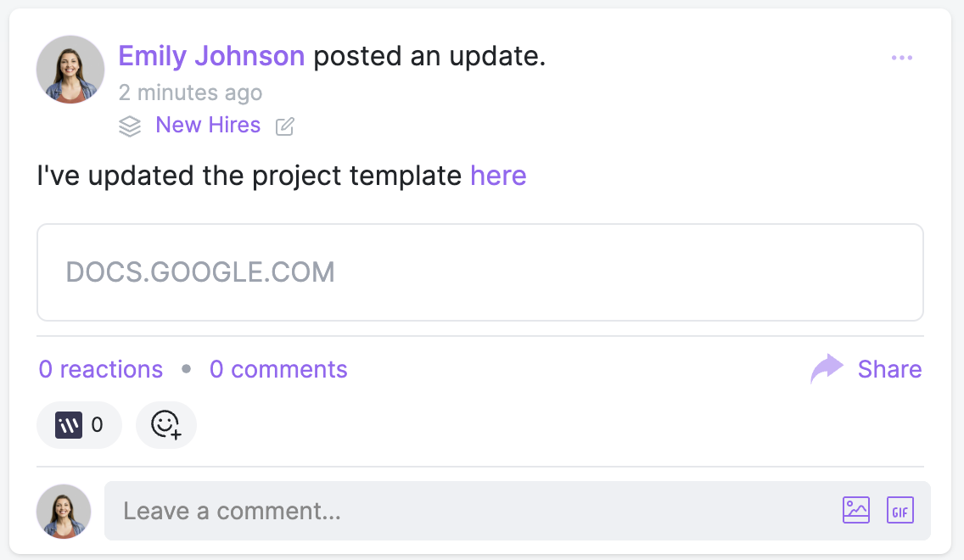964x560 pixels.
Task: Open the DOCS.GOOGLE.COM link preview card
Action: coord(479,272)
